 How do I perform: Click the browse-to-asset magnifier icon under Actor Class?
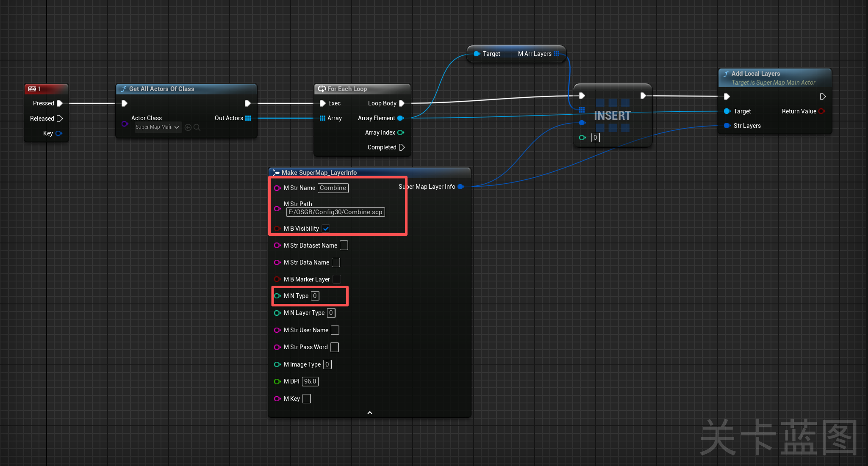pos(197,127)
